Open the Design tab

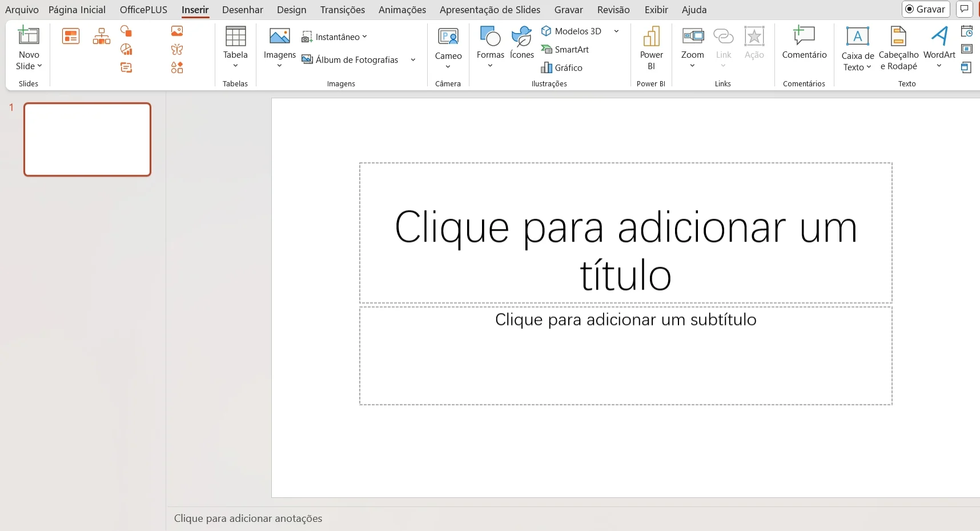(291, 10)
